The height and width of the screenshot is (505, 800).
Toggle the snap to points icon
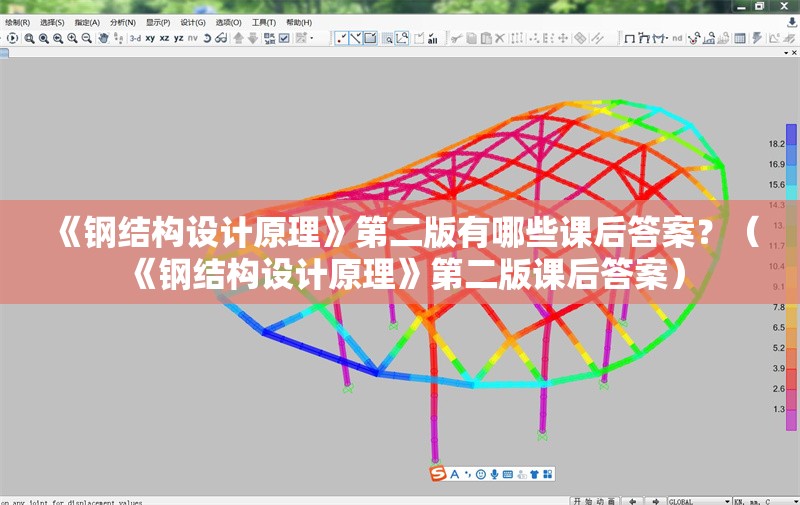coord(341,38)
